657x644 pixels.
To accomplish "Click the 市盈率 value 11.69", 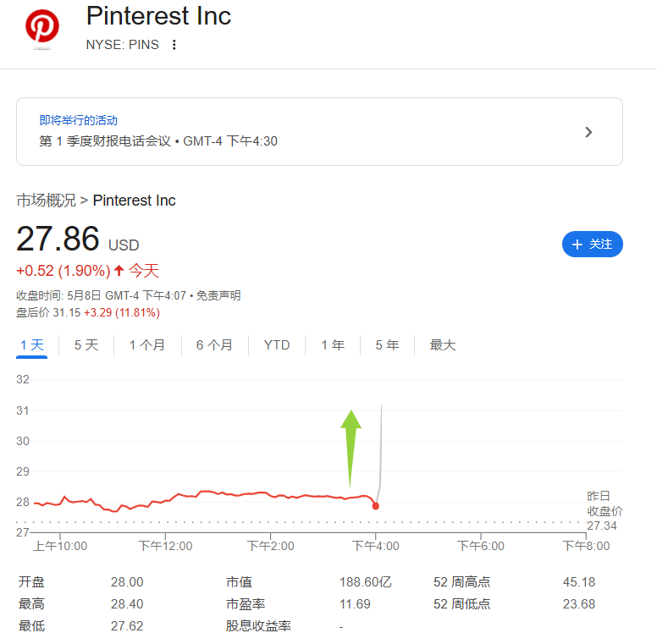I will coord(355,604).
